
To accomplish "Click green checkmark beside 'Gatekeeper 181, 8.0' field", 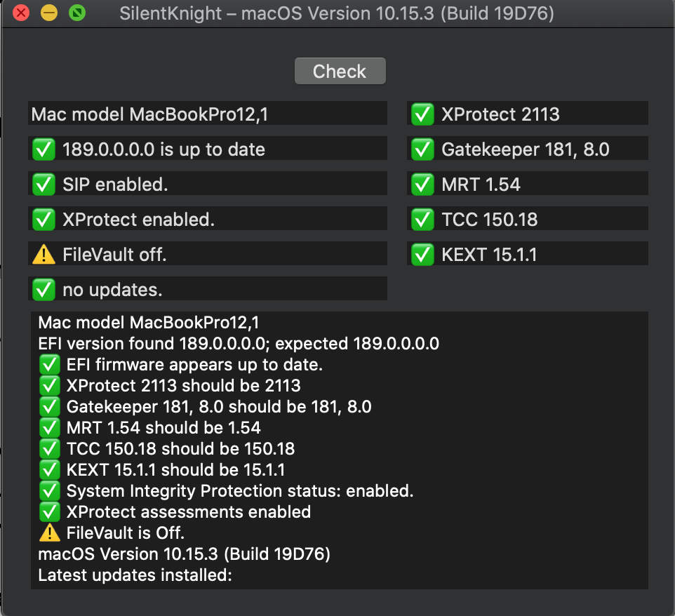I will click(x=422, y=149).
